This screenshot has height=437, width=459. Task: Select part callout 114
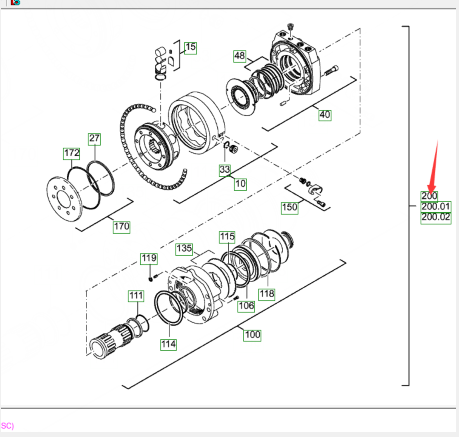(169, 344)
